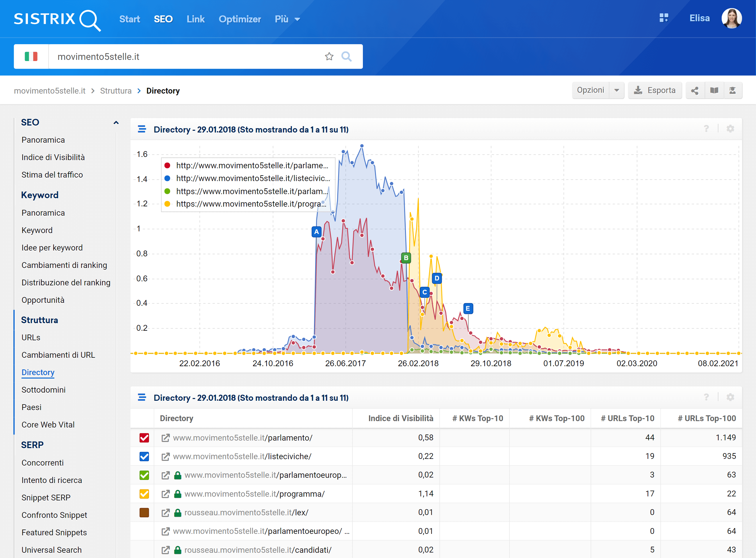
Task: Open the Link module tab
Action: (x=196, y=19)
